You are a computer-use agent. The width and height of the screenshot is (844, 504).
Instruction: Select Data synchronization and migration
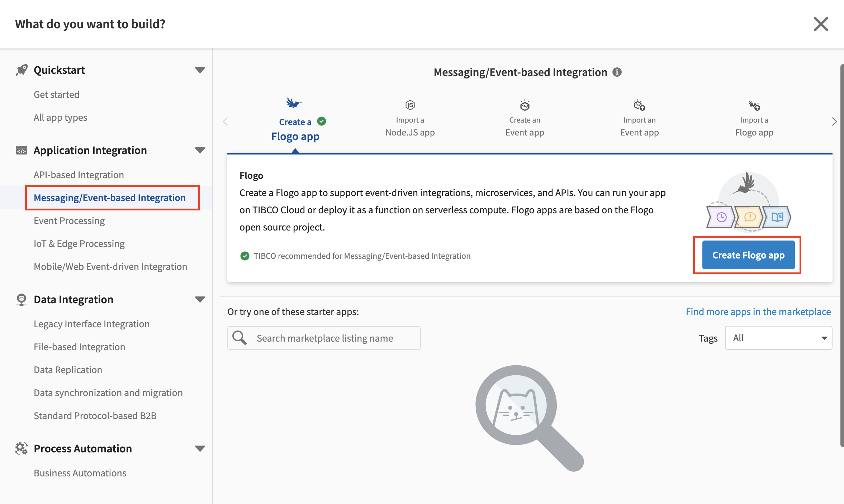point(108,393)
